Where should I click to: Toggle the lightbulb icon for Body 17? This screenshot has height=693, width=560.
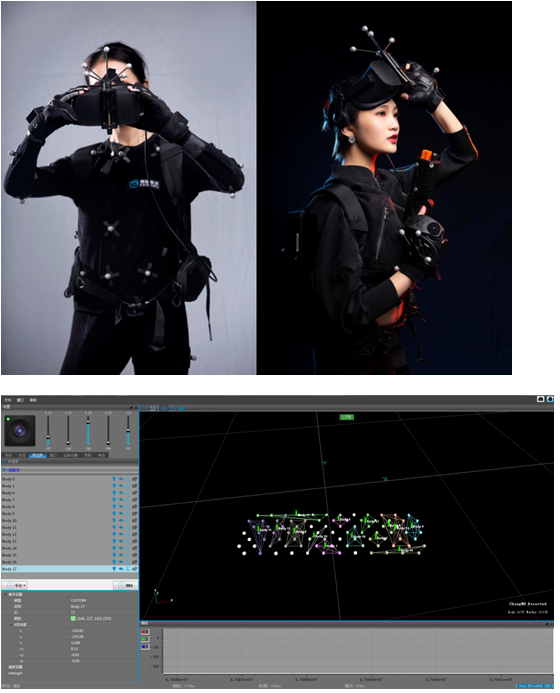(114, 569)
